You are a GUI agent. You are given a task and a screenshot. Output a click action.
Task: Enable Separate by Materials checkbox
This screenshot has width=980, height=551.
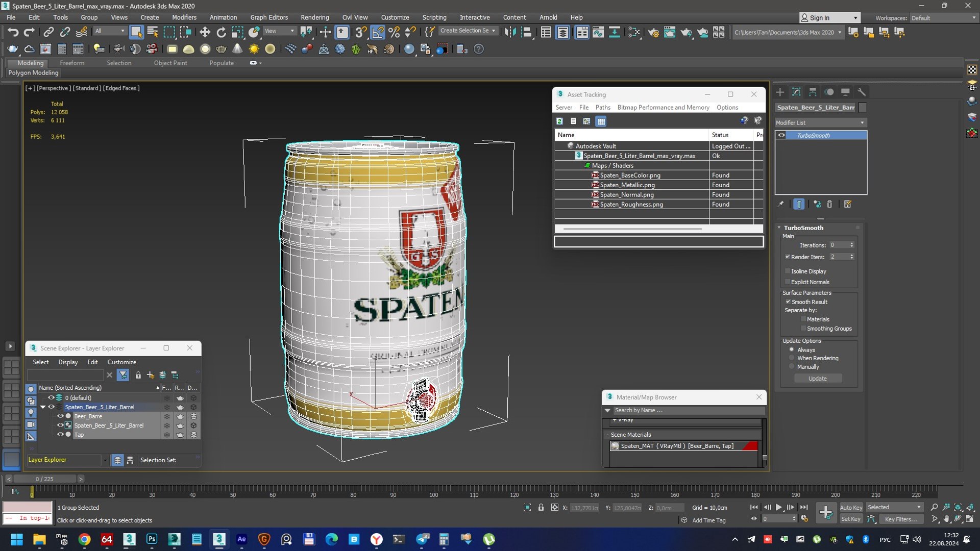803,319
